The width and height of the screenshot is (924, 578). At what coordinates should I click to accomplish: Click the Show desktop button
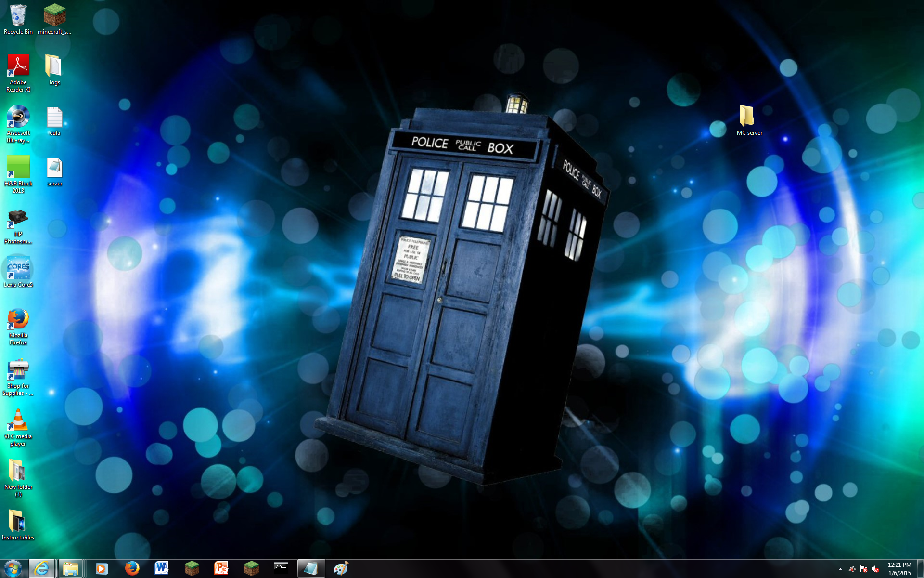[x=920, y=569]
